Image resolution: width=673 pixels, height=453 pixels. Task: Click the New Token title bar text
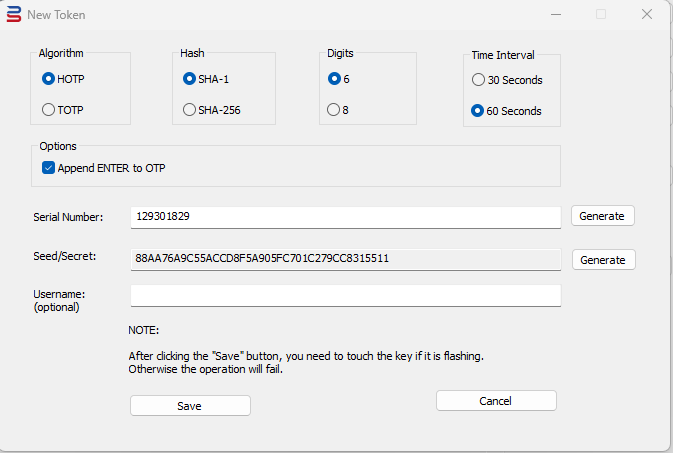(58, 15)
